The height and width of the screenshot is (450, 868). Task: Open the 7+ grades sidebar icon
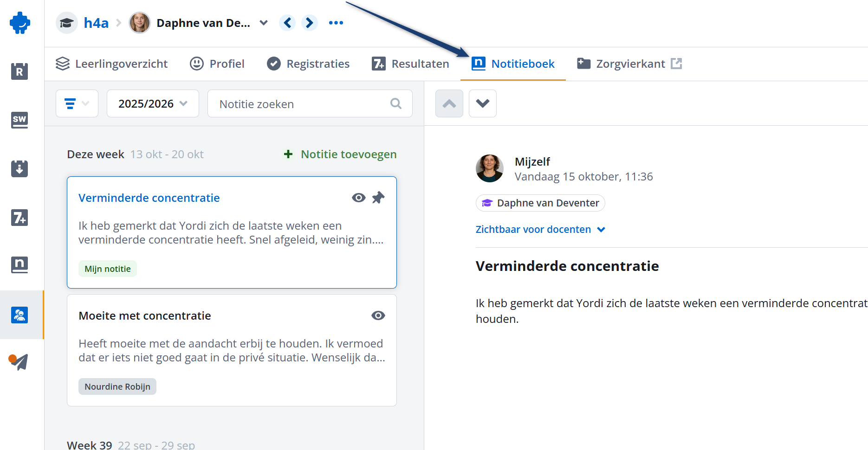click(x=19, y=217)
